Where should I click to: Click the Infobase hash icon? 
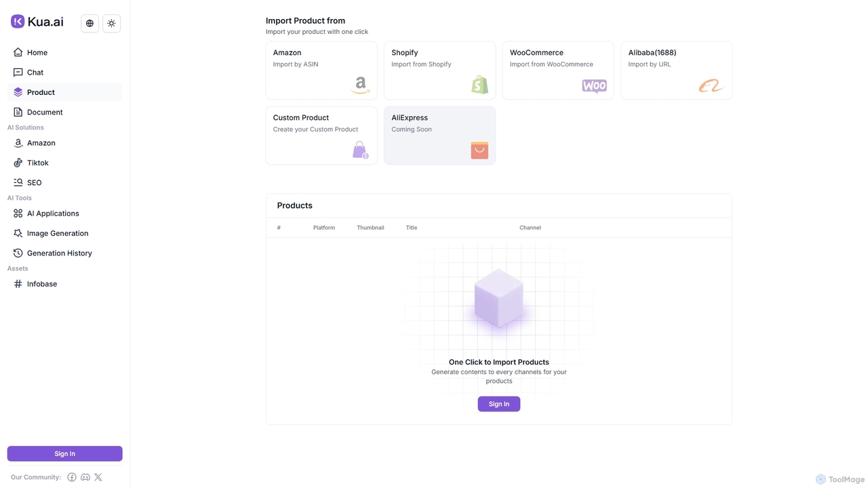coord(18,284)
